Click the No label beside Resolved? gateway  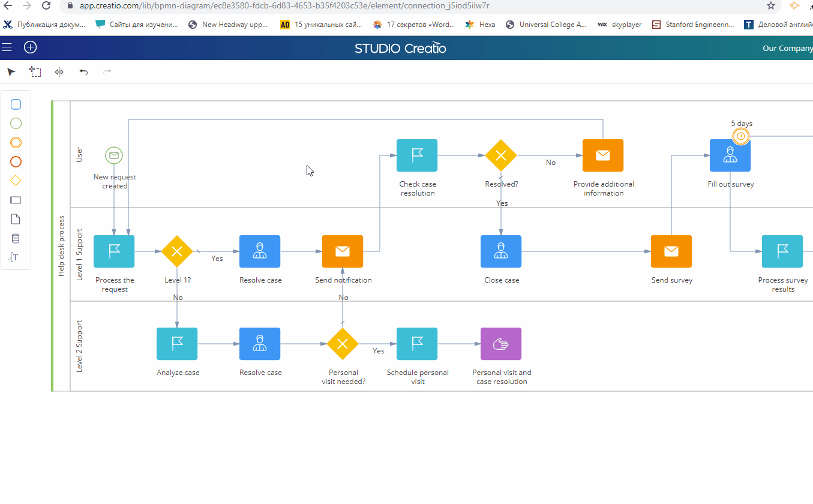point(551,163)
